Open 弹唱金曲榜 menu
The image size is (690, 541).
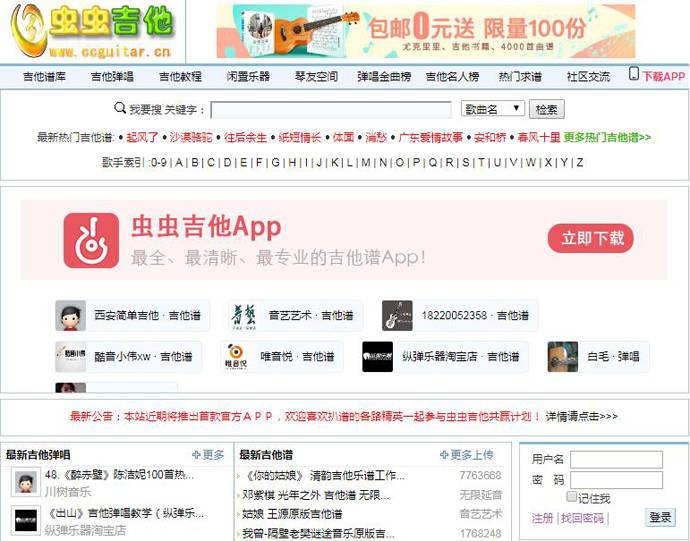click(x=384, y=77)
